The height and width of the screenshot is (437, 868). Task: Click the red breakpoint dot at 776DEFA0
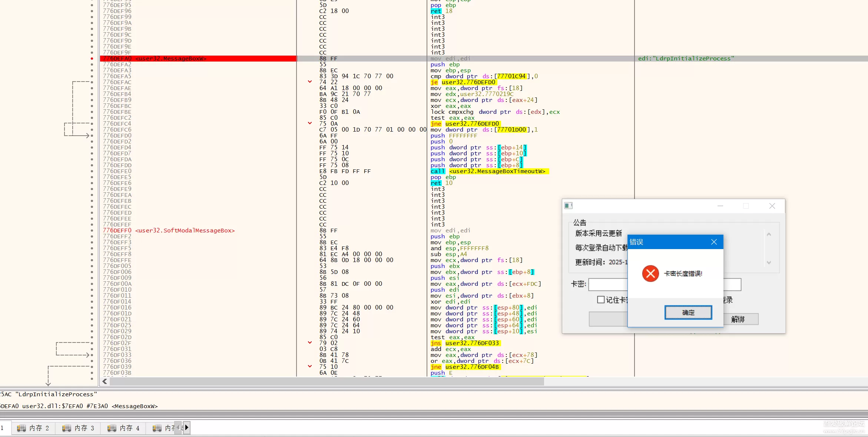point(92,59)
